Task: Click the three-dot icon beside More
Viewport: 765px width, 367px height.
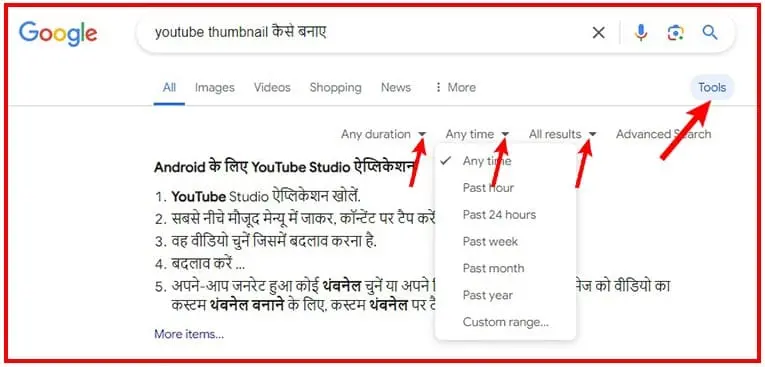Action: click(438, 87)
